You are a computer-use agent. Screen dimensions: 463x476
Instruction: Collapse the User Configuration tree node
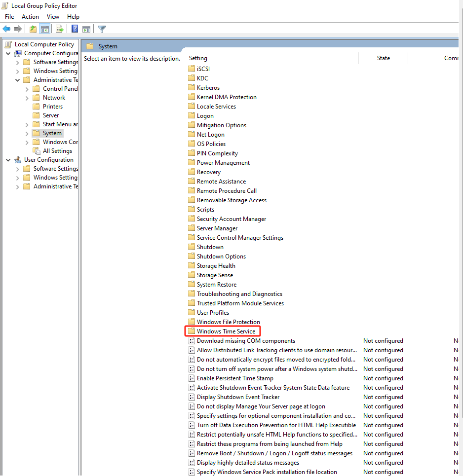[x=8, y=160]
